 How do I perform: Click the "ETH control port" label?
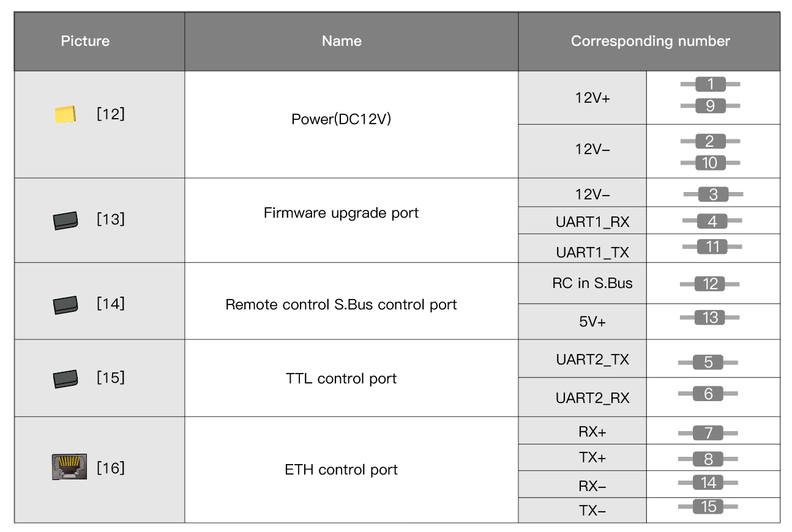(341, 470)
